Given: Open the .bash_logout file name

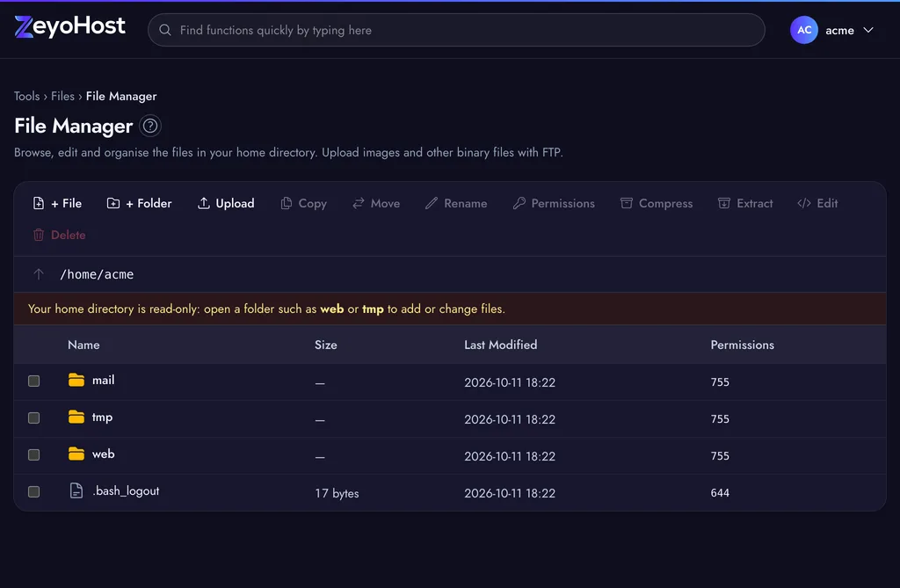Looking at the screenshot, I should (126, 491).
